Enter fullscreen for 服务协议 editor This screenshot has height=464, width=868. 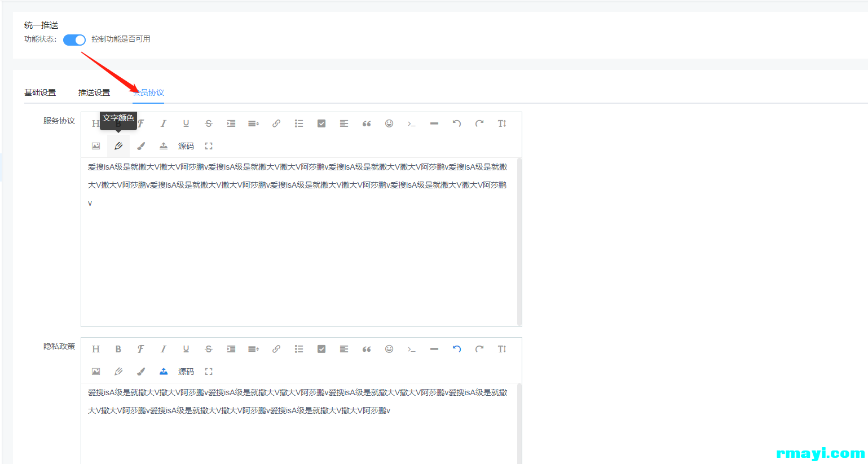(x=209, y=146)
